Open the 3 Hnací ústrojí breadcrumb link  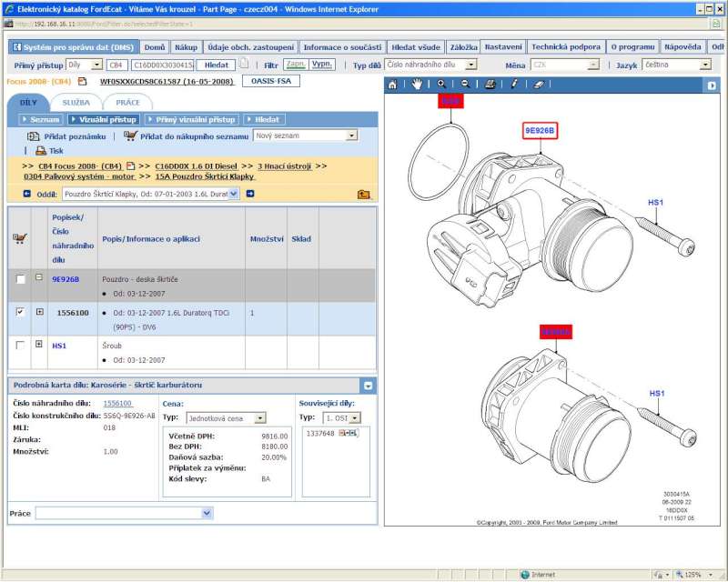click(286, 166)
